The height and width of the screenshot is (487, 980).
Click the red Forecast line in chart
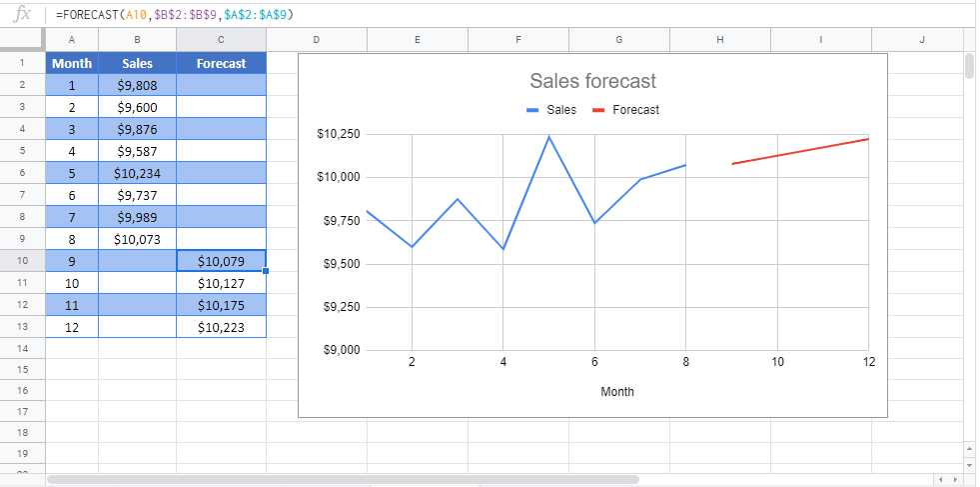coord(800,151)
